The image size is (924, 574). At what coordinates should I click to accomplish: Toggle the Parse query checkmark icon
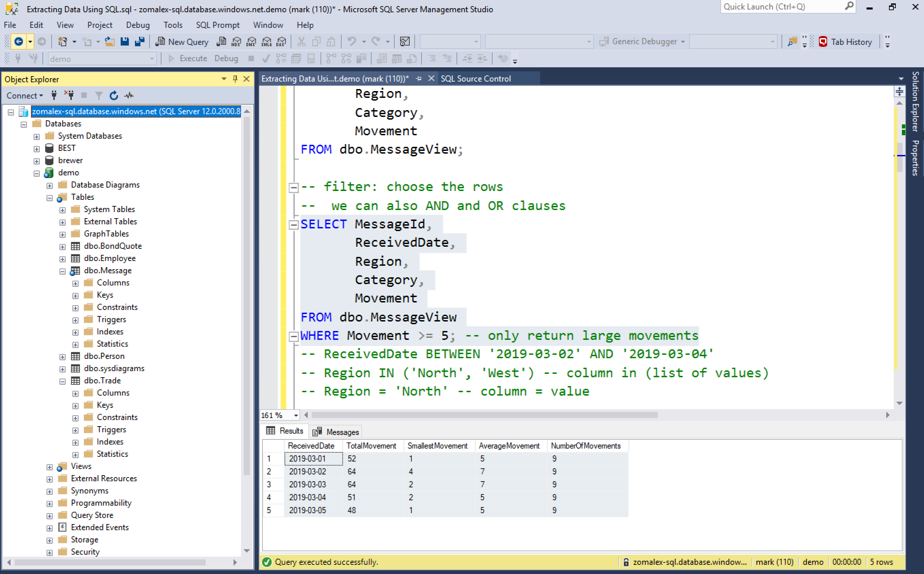pos(266,58)
